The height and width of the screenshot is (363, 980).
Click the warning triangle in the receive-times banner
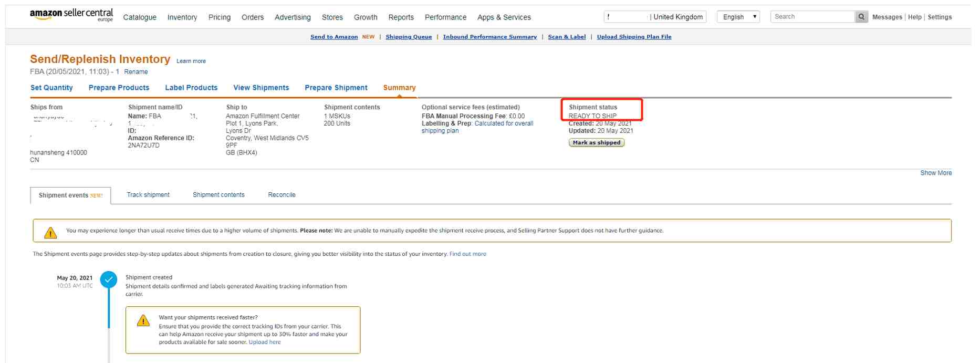[x=50, y=233]
